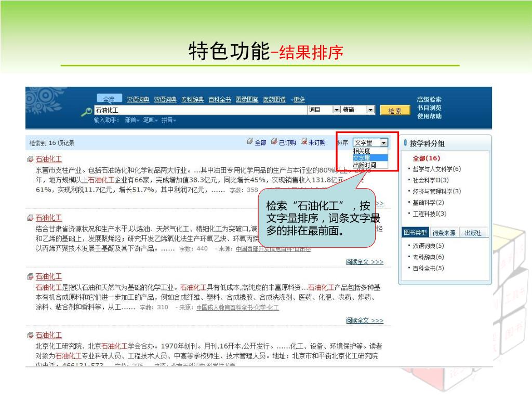Click the book icon beside third 石油化工 result
The height and width of the screenshot is (399, 532).
tap(30, 276)
